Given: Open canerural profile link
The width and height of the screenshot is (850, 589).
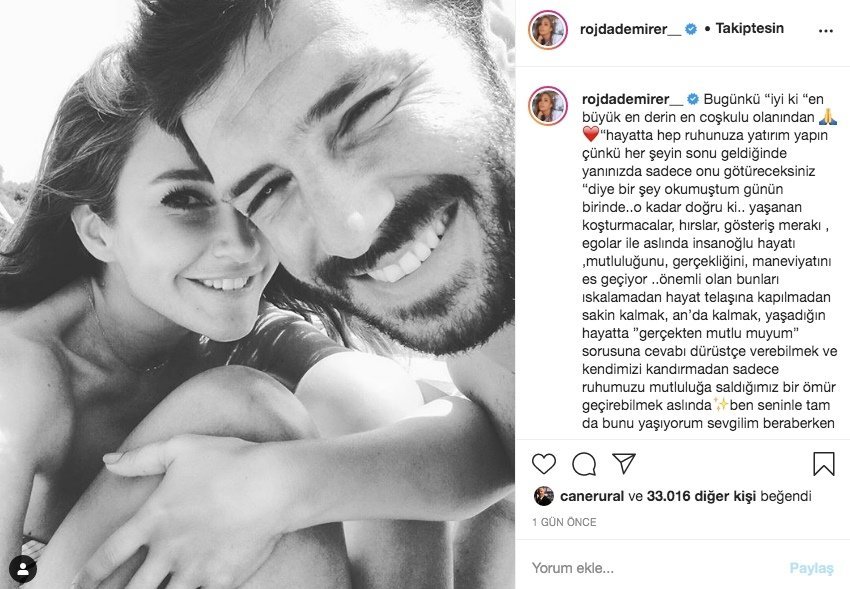Looking at the screenshot, I should coord(592,496).
